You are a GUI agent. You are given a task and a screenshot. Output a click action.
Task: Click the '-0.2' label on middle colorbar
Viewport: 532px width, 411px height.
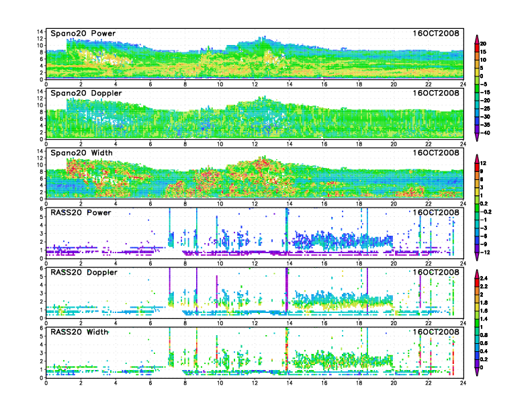click(x=486, y=212)
